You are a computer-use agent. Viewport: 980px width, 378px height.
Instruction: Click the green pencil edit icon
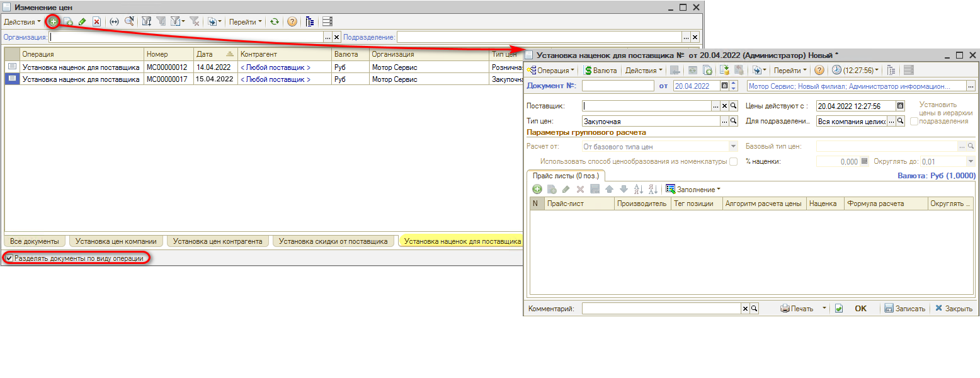point(82,21)
